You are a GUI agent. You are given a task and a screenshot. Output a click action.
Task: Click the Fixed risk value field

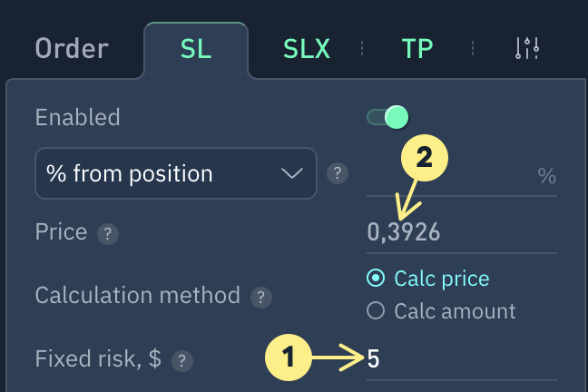coord(461,359)
